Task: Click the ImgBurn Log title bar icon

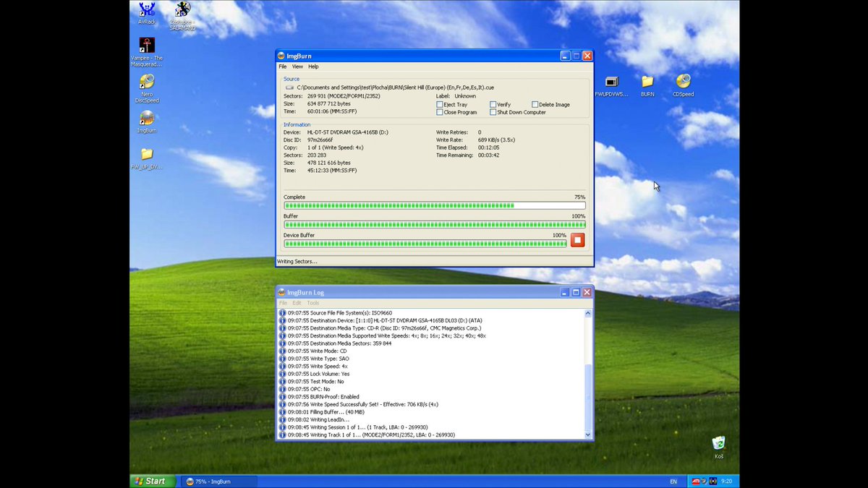Action: [x=281, y=293]
